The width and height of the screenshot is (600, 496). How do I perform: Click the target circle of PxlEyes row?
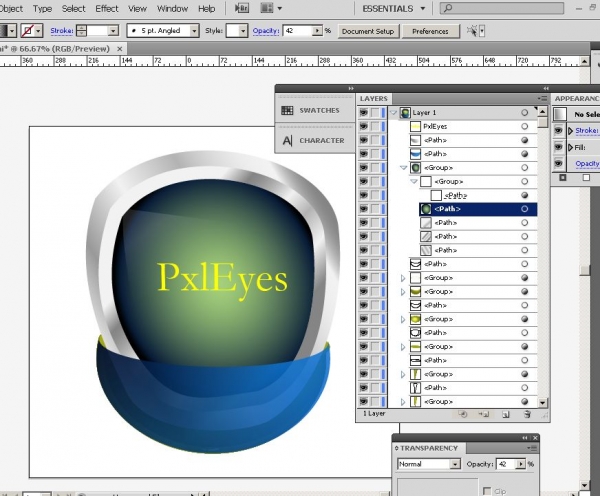click(x=525, y=126)
